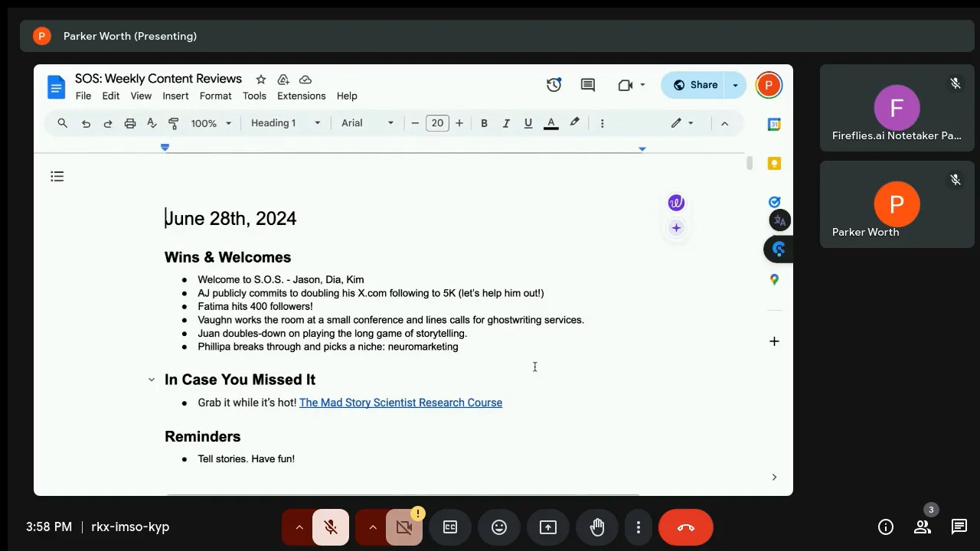The height and width of the screenshot is (551, 980).
Task: Open The Mad Story Scientist Research Course link
Action: point(400,403)
